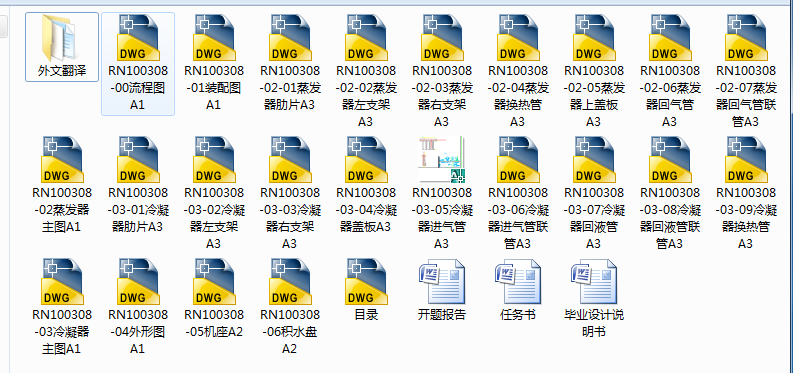Click the file name RN100308-02蒸发器主图A1

click(x=62, y=210)
